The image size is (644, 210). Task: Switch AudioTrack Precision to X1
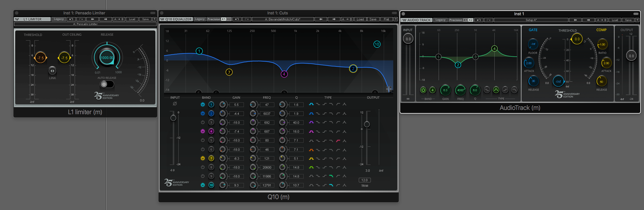coord(465,20)
